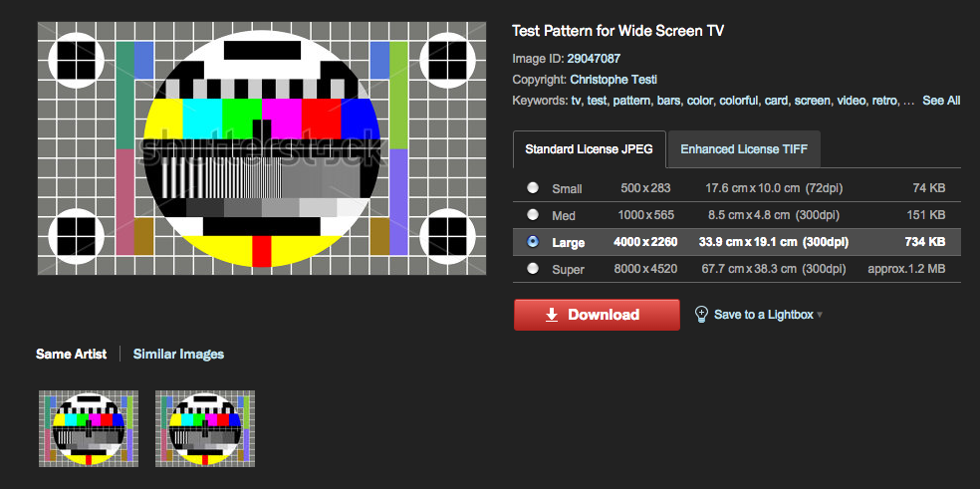Screen dimensions: 980x489
Task: Click the 'pattern' keyword link
Action: pos(631,101)
